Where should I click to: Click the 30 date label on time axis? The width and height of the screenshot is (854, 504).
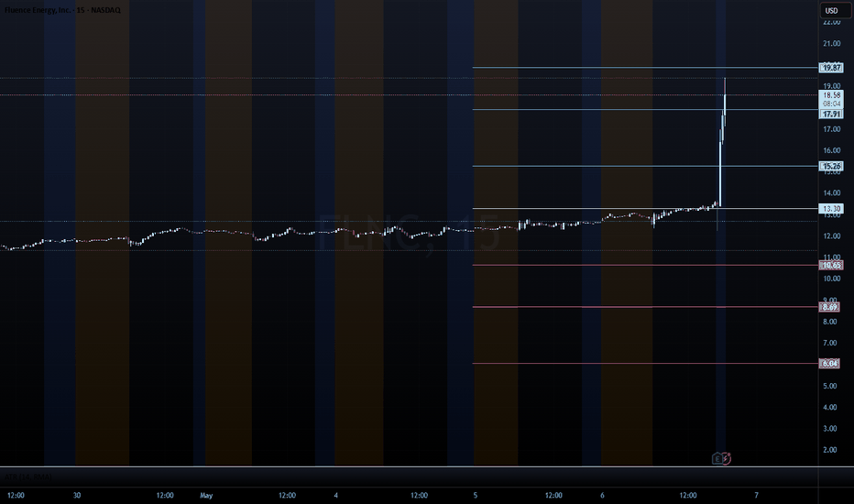pos(77,495)
